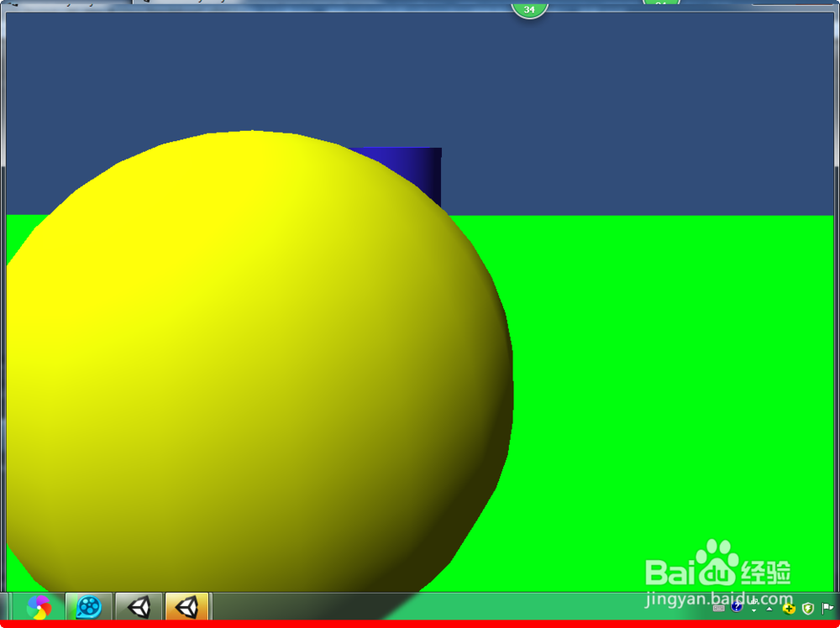840x628 pixels.
Task: Open the colorful pinwheel browser taskbar icon
Action: click(x=39, y=608)
